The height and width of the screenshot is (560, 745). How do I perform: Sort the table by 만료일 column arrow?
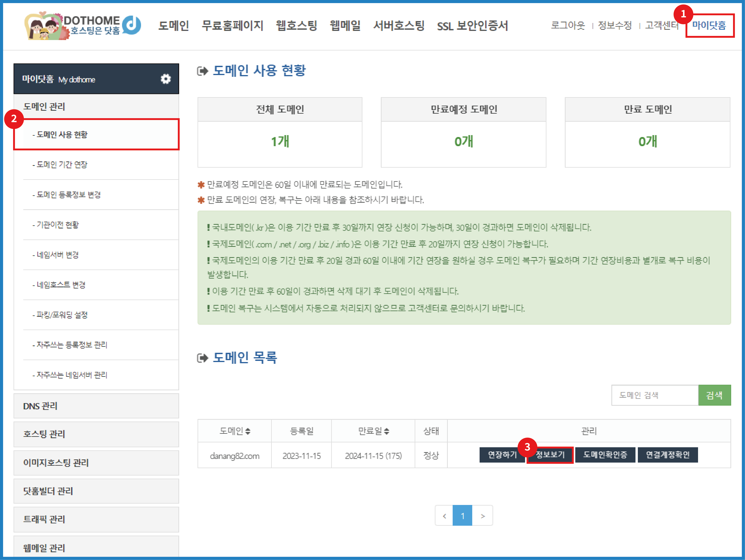tap(387, 431)
